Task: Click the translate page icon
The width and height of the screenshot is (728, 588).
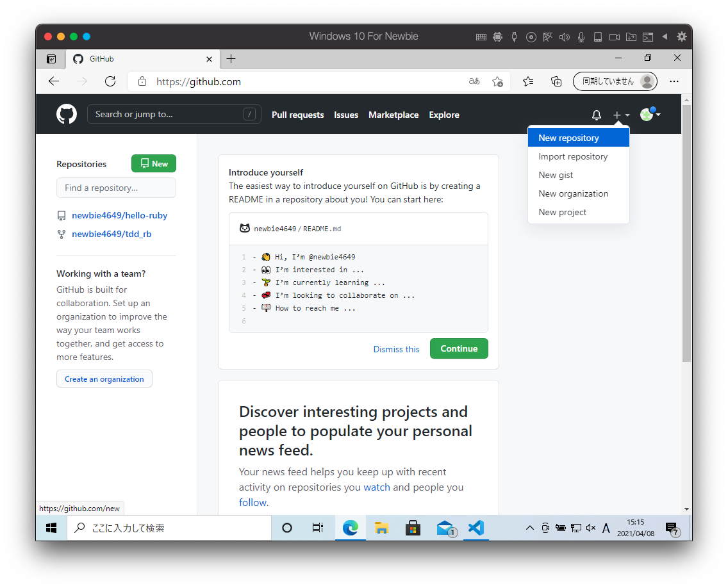Action: point(474,81)
